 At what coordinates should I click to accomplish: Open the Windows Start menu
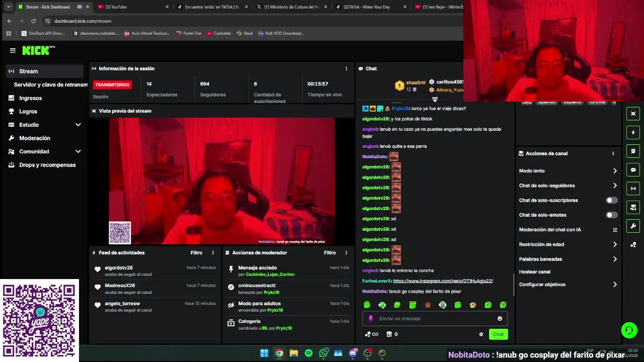[x=264, y=353]
